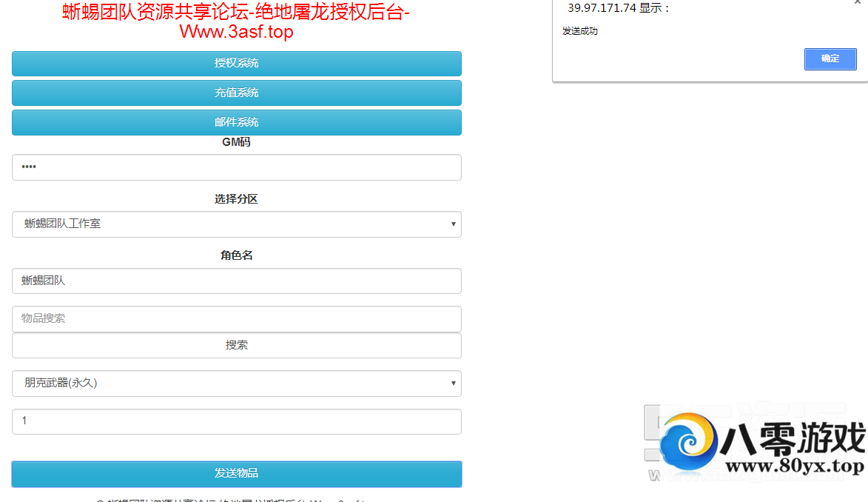This screenshot has width=868, height=502.
Task: Click the 选择分区 label
Action: (236, 199)
